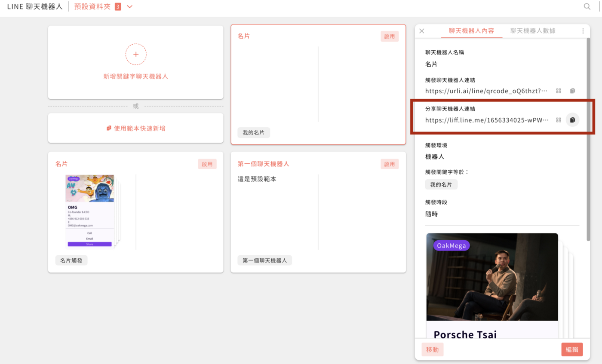Toggle 啟用 badge on the OMG 名片 card
The width and height of the screenshot is (602, 364).
coord(207,164)
